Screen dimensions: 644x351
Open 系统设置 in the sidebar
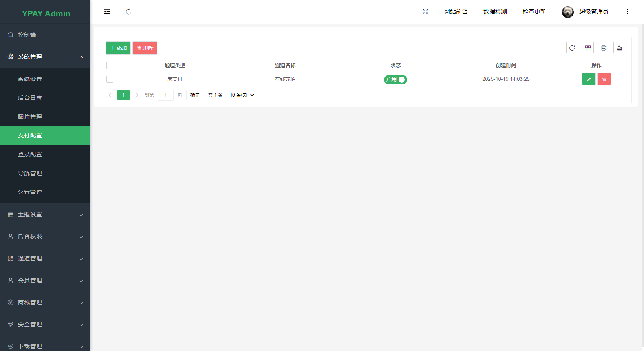tap(30, 79)
